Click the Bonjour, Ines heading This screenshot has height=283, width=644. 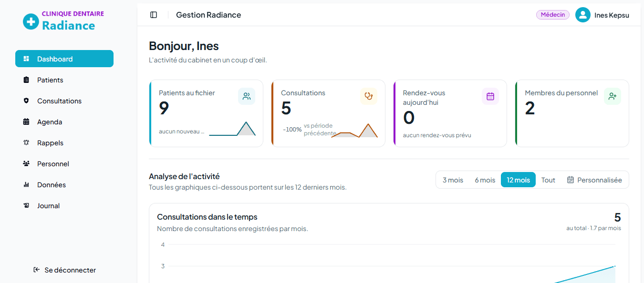[184, 46]
